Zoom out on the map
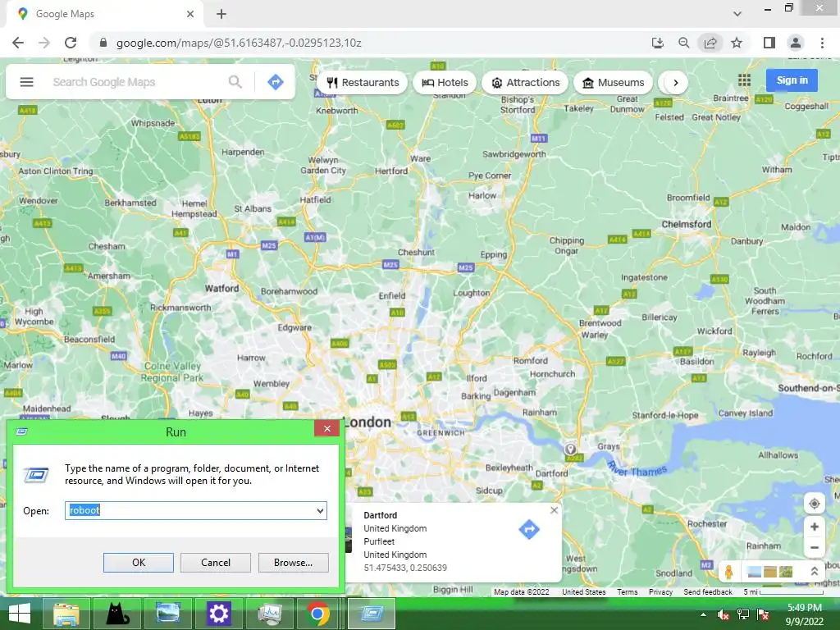Viewport: 840px width, 630px height. pos(815,547)
